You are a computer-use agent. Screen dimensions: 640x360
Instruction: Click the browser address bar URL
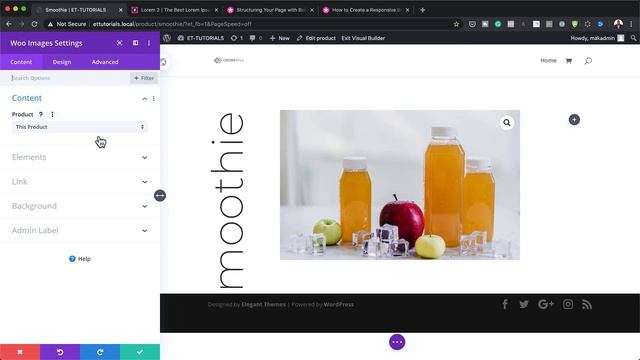[172, 24]
